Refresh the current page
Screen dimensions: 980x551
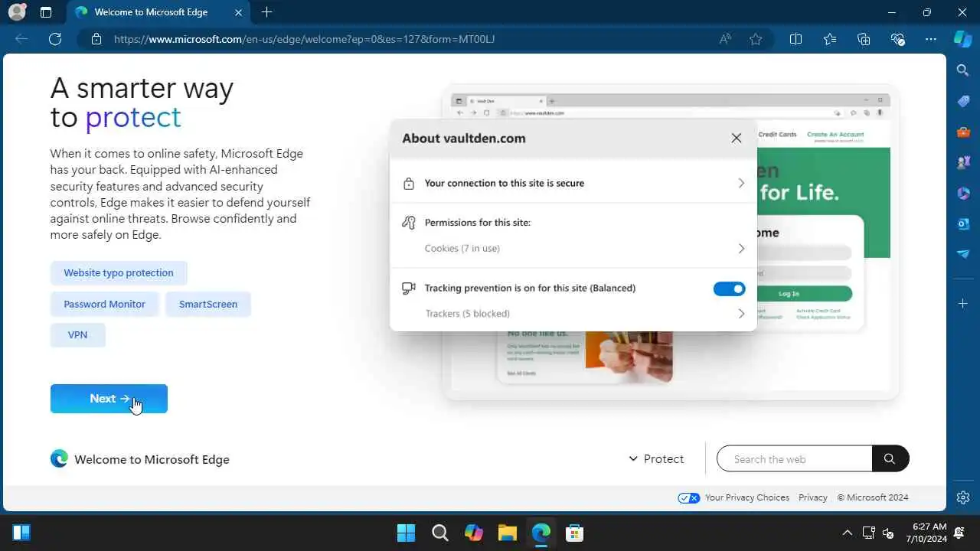(55, 39)
